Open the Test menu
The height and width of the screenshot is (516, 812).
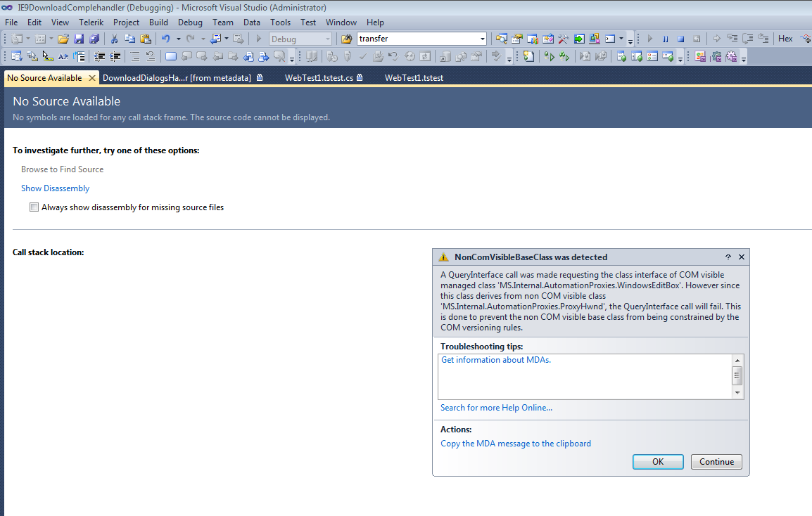(308, 22)
